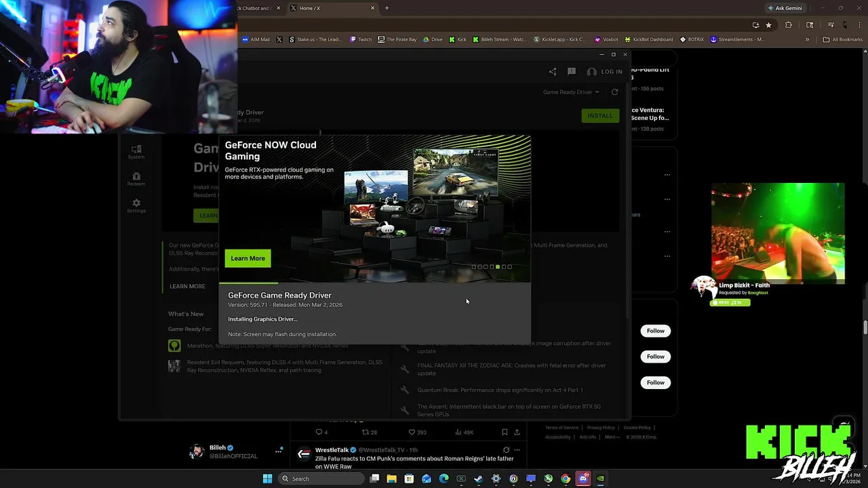Click the share icon on the X post

[517, 432]
